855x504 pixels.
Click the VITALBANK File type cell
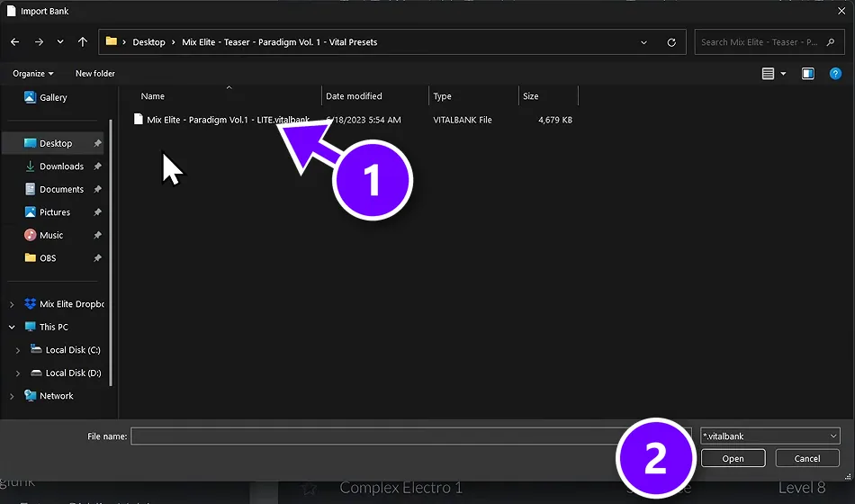point(462,120)
